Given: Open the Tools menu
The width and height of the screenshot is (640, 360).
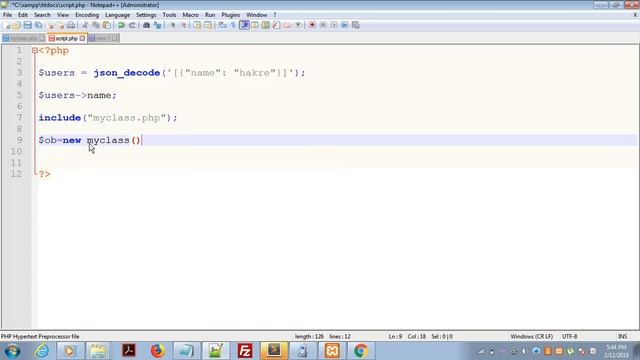Looking at the screenshot, I should (x=169, y=15).
